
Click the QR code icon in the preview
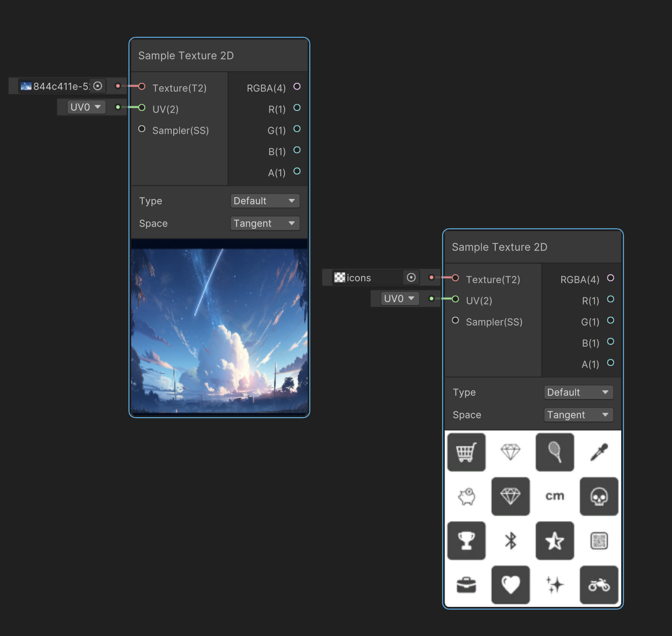tap(598, 540)
